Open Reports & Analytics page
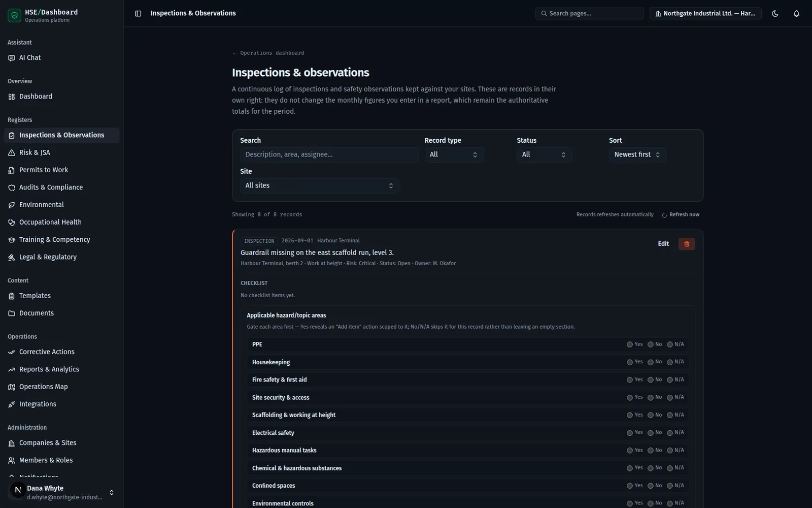Screen dimensions: 812x508 click(x=62, y=369)
